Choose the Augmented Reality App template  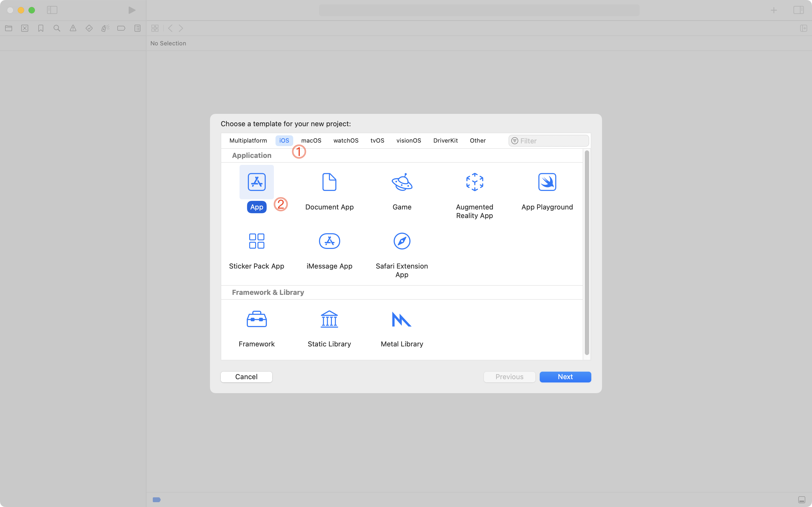(x=474, y=182)
